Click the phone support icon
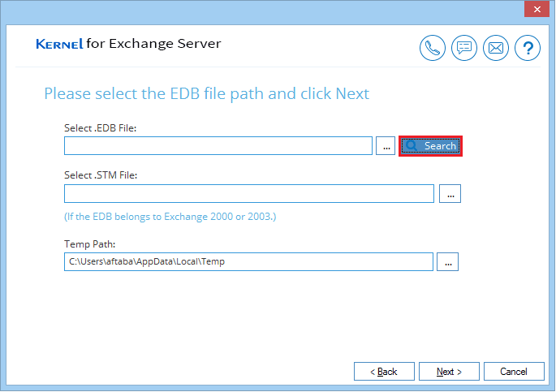This screenshot has width=556, height=392. click(x=433, y=48)
